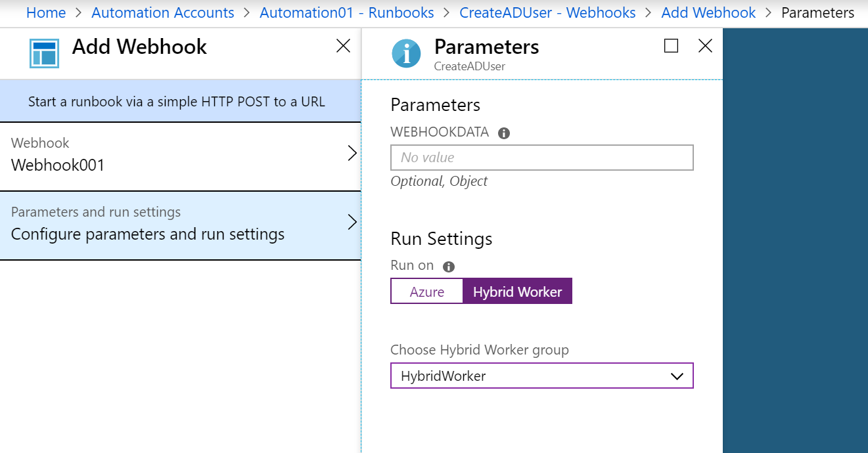Image resolution: width=868 pixels, height=453 pixels.
Task: Open the Webhook Webhook001 entry
Action: (58, 164)
